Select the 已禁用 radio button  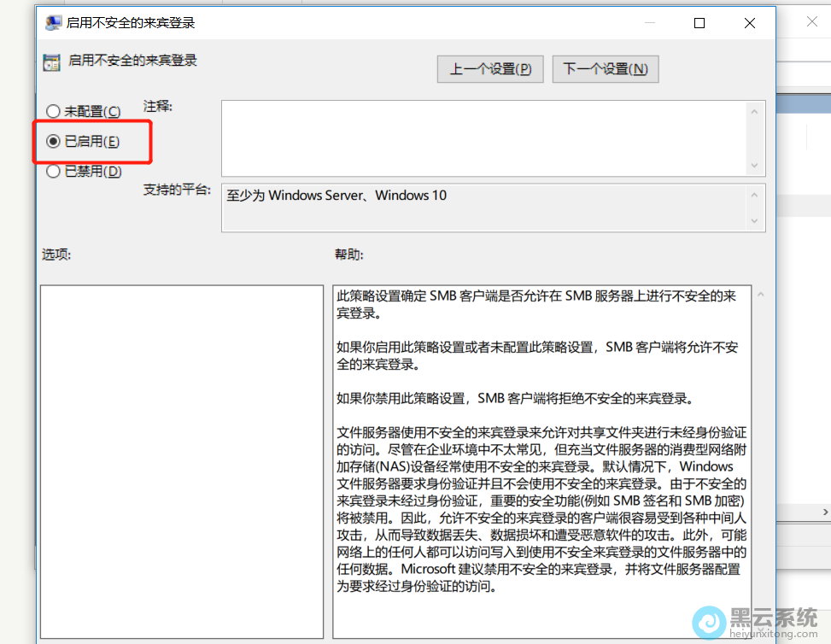click(x=54, y=172)
